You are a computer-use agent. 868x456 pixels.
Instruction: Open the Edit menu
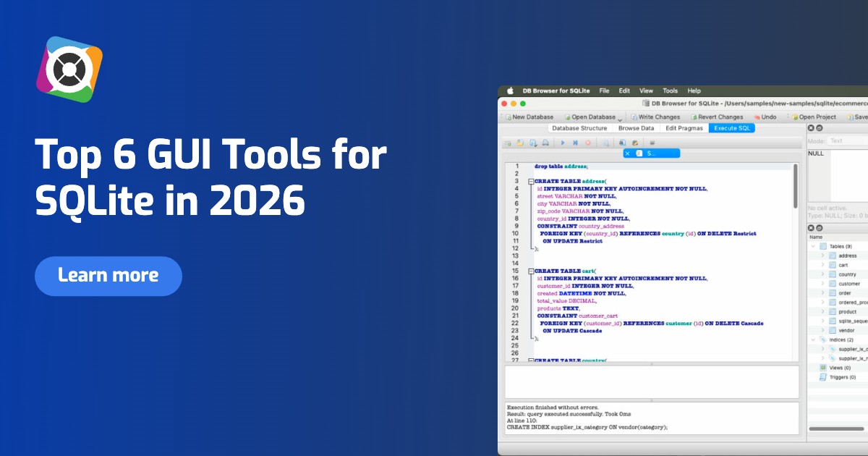pyautogui.click(x=624, y=91)
